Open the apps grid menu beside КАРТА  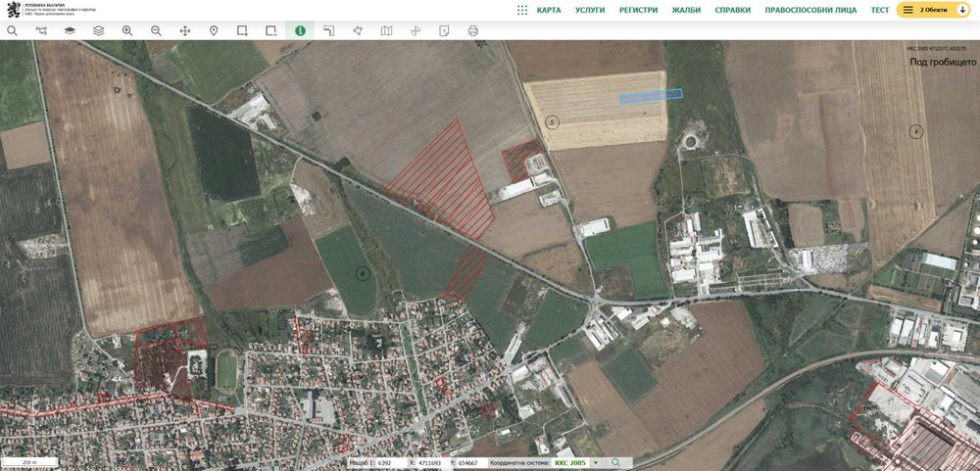tap(522, 10)
